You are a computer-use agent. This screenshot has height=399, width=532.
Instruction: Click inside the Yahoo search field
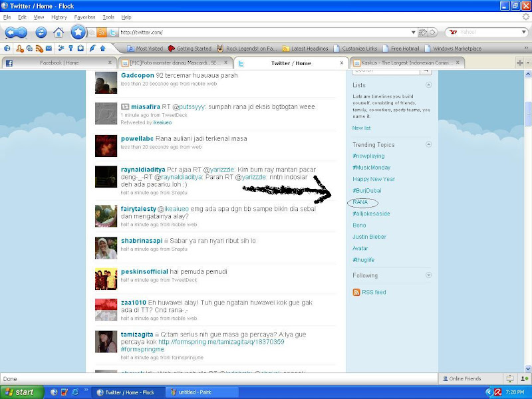coord(489,32)
